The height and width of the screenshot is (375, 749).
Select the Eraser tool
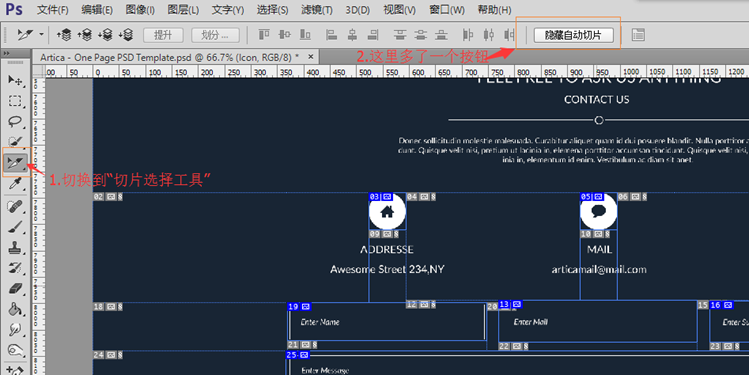point(15,289)
